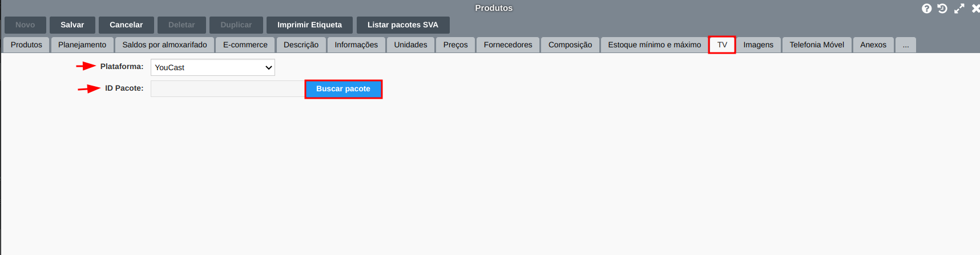
Task: Click the Buscar pacote button
Action: (343, 89)
